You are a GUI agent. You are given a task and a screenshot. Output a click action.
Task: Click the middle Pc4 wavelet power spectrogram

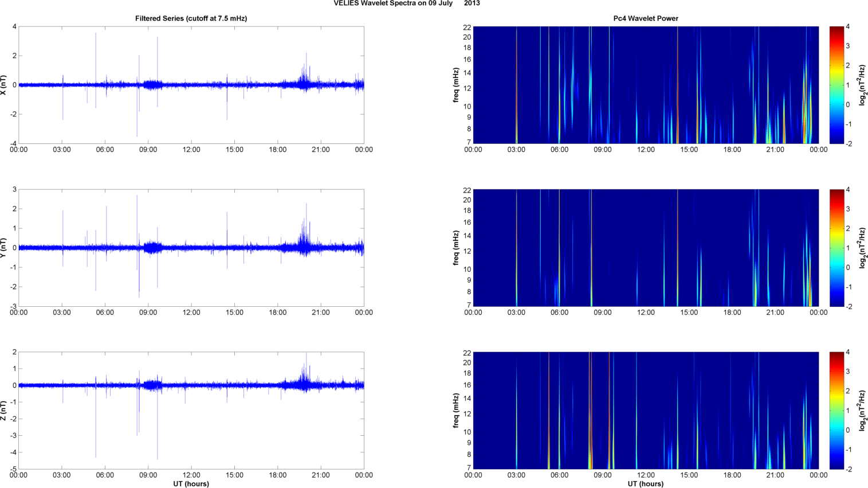(646, 248)
